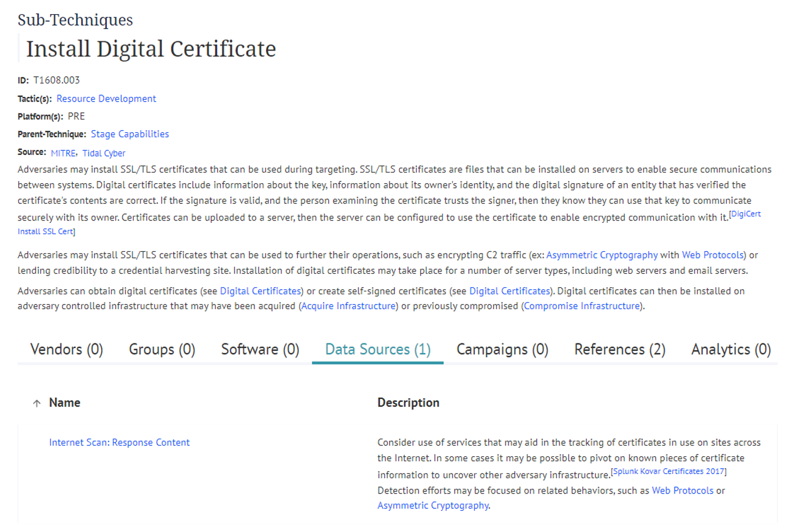Click Web Protocols link in the C2 traffic paragraph
Screen dimensions: 794x532
click(712, 255)
